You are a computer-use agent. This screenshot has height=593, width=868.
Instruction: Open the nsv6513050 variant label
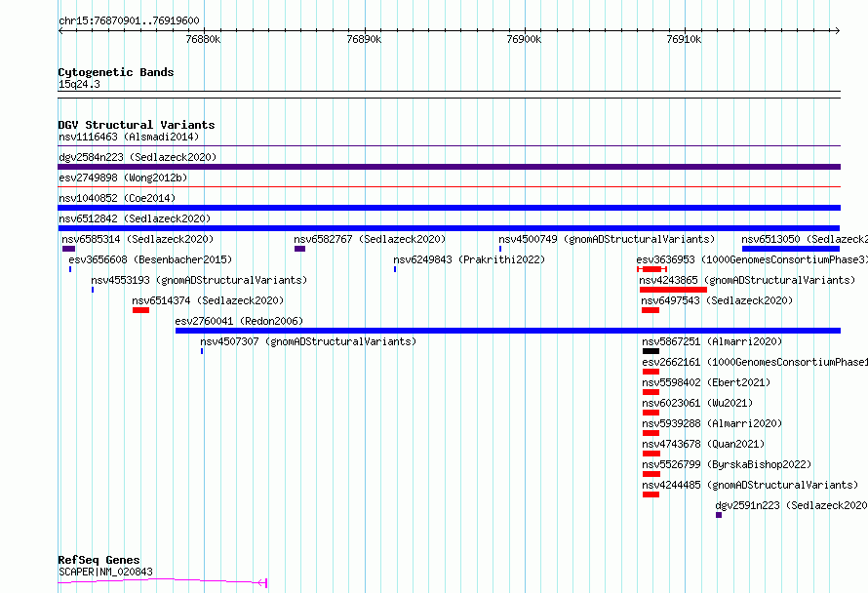coord(805,239)
